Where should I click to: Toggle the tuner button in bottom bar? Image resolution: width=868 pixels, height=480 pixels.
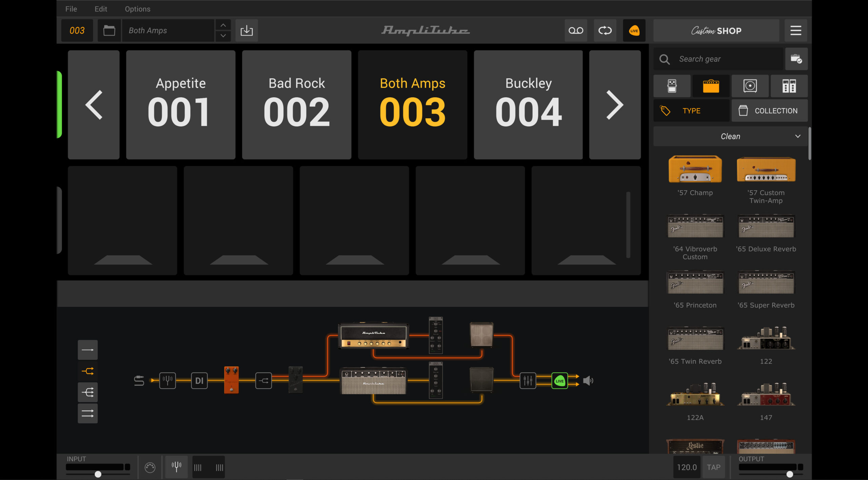[176, 467]
